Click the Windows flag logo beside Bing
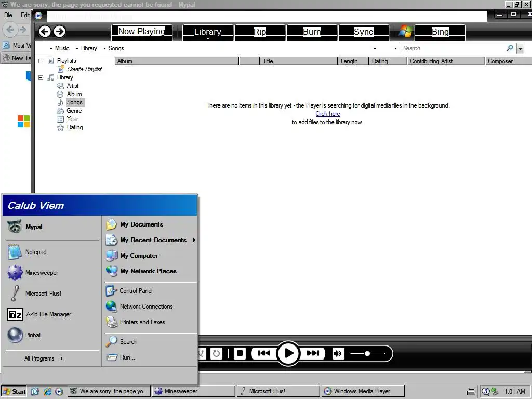532x399 pixels. (405, 32)
